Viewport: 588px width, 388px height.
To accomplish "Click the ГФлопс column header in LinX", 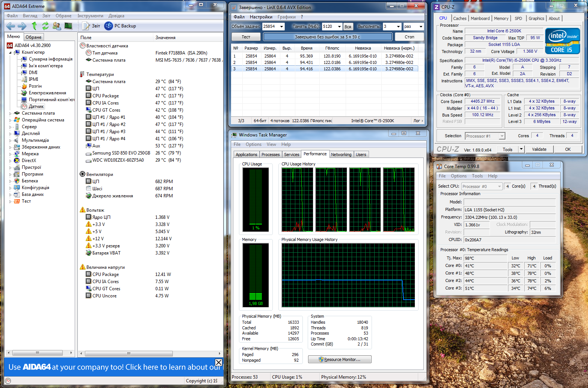I will click(x=332, y=48).
